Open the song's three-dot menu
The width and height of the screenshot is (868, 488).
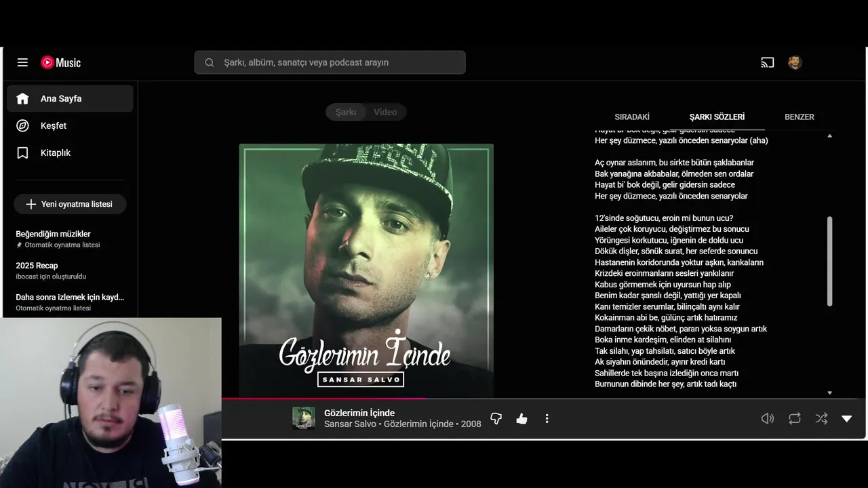(x=547, y=419)
